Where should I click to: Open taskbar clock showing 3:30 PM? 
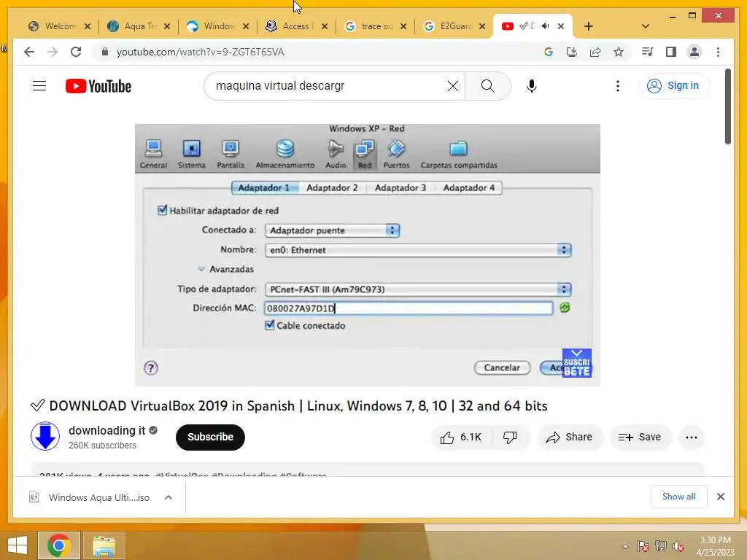715,546
